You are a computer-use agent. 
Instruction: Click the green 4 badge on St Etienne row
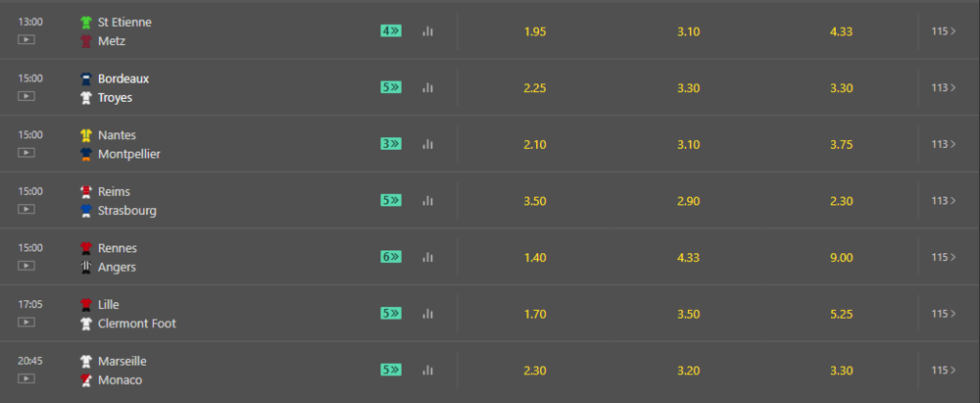[x=391, y=30]
